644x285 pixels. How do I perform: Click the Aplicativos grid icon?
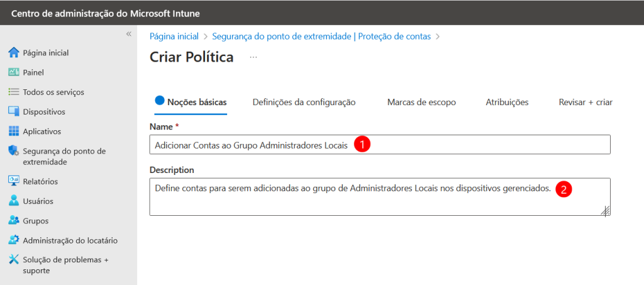tap(14, 131)
